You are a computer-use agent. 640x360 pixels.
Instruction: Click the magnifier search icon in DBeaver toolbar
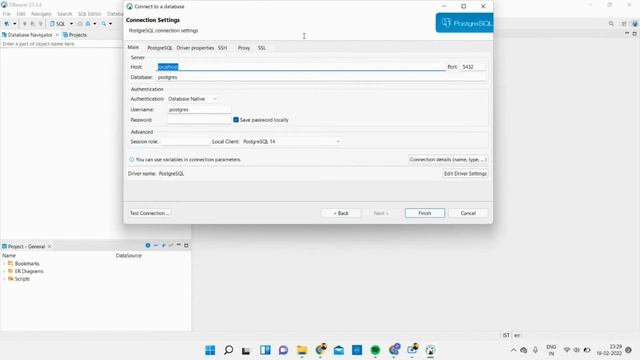(x=104, y=24)
